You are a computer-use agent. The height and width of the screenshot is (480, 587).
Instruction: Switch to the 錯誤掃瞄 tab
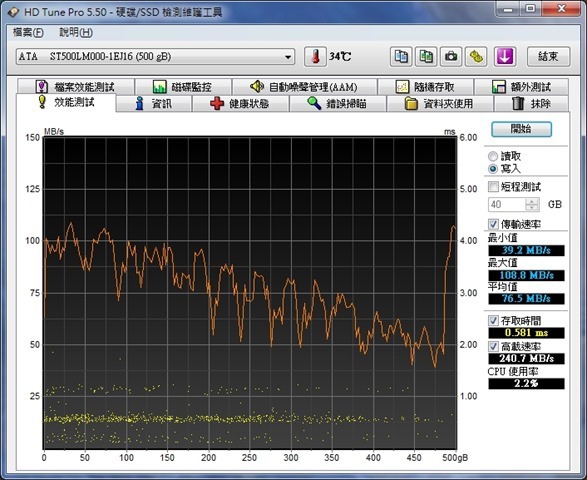click(x=337, y=103)
